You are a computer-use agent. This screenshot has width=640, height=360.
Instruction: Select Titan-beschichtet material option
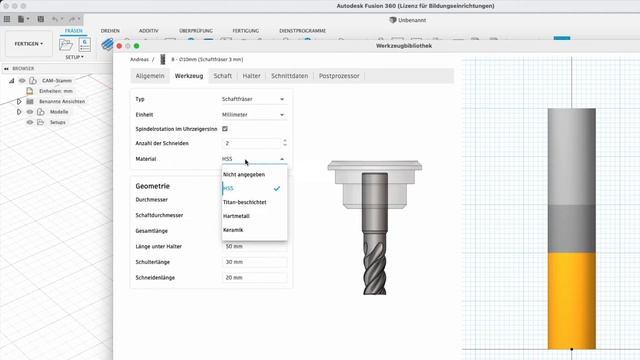pyautogui.click(x=254, y=202)
